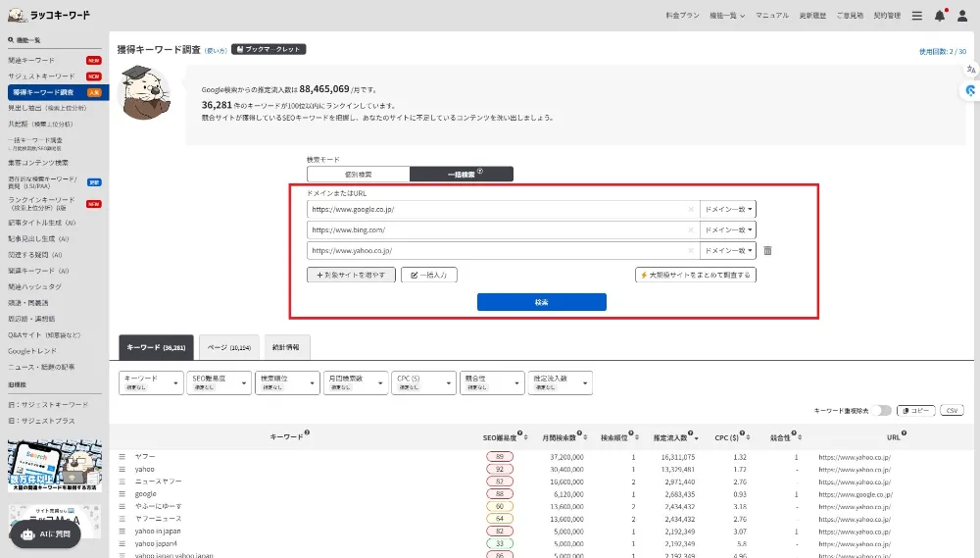Sort by 推定流入数 arrow
The image size is (980, 558).
coord(696,438)
